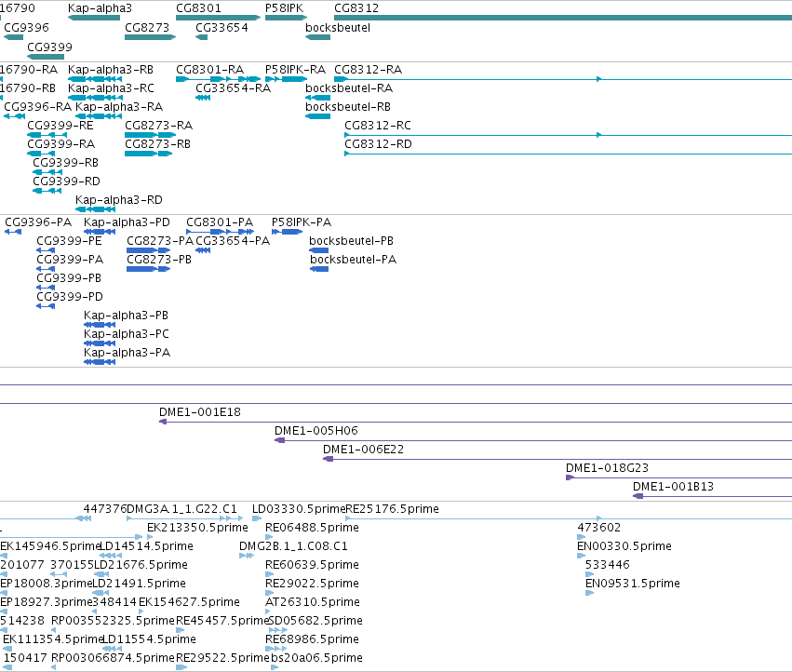Click the DME1-006E22 clone label

pos(364,450)
